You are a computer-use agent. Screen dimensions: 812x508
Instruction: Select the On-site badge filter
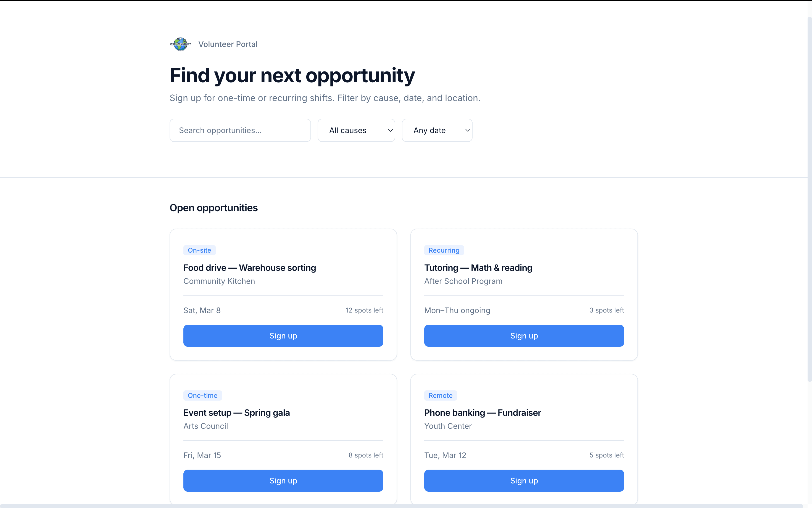point(199,250)
